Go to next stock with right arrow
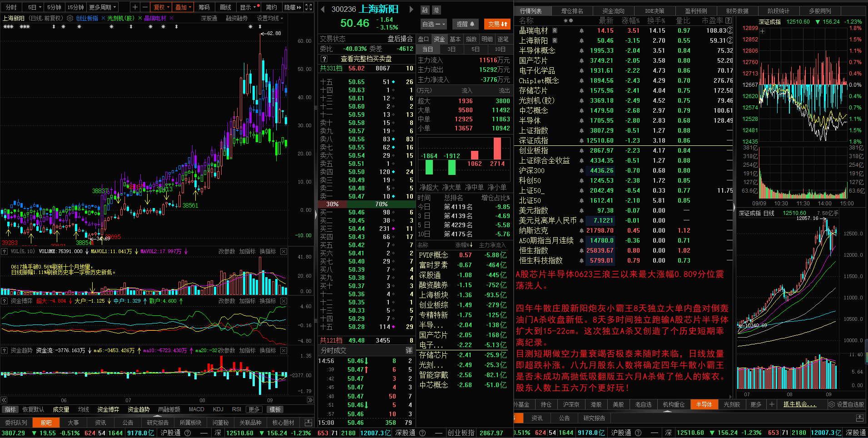This screenshot has height=438, width=868. point(412,9)
